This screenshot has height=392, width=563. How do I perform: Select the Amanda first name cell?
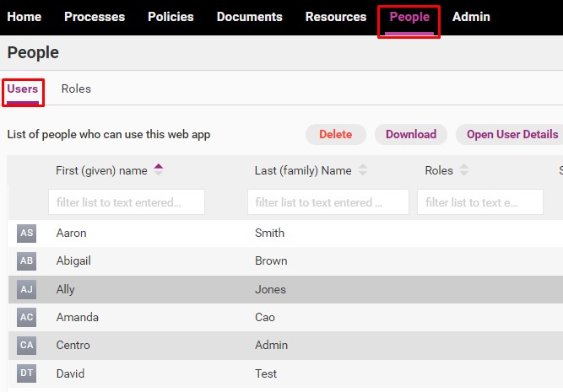tap(77, 317)
